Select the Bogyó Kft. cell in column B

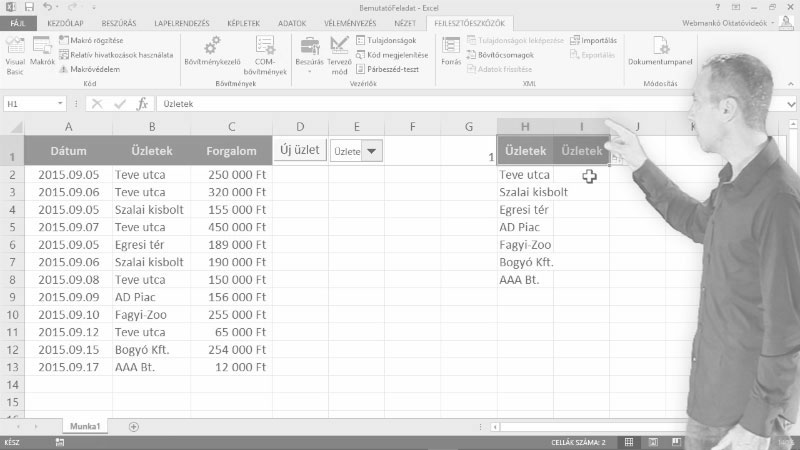point(152,350)
